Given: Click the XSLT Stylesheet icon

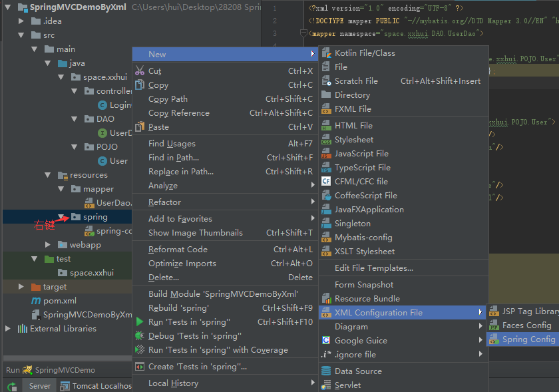Looking at the screenshot, I should 326,251.
